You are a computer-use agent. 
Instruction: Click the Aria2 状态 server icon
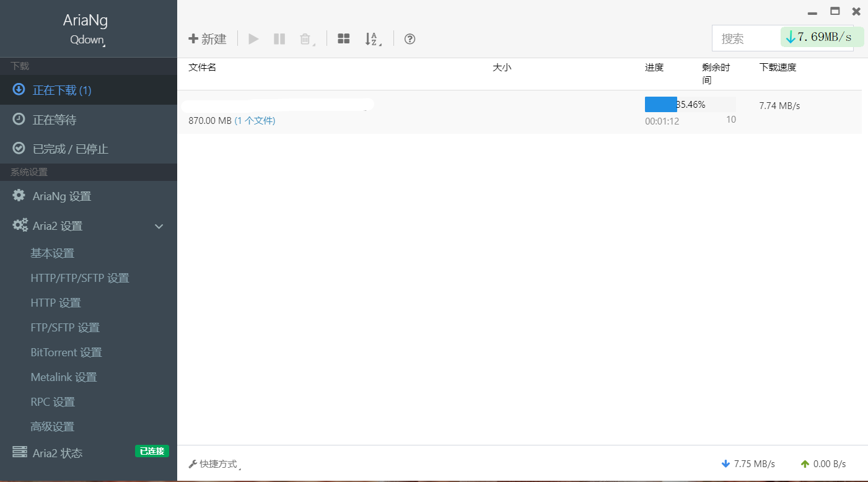coord(20,452)
